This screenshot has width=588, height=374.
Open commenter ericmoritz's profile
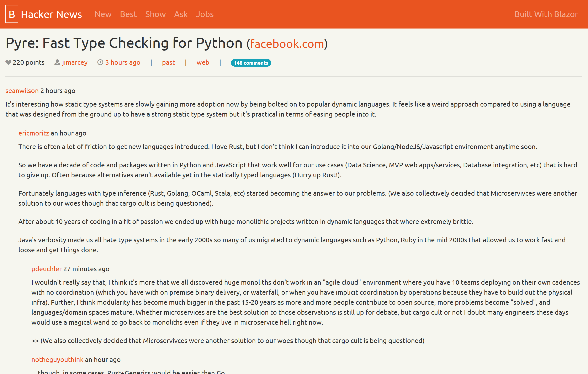[34, 133]
